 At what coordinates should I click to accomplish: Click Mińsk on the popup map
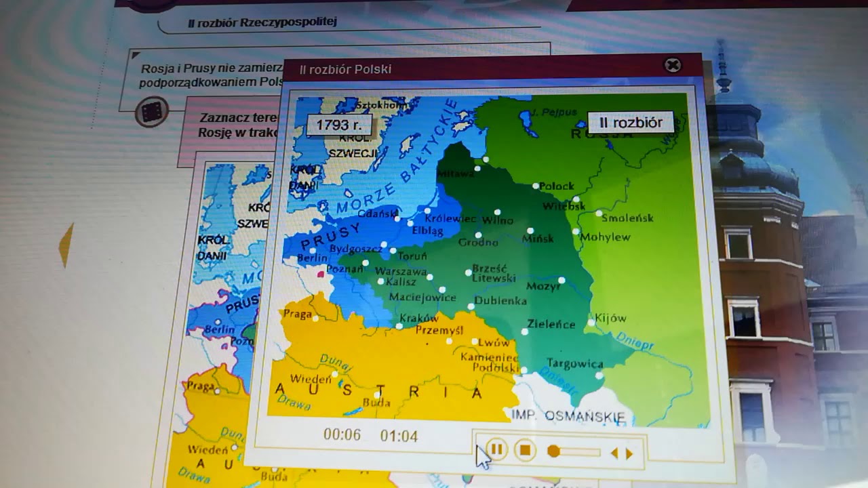click(538, 238)
